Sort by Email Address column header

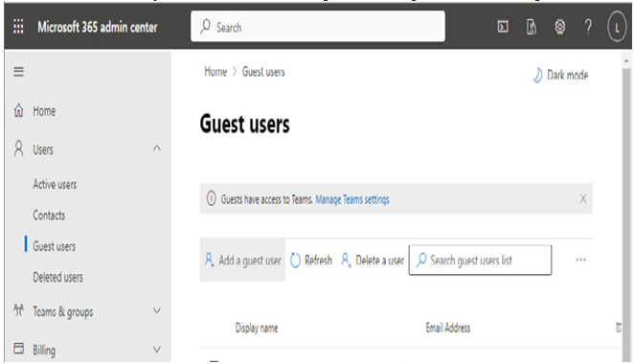(x=448, y=328)
